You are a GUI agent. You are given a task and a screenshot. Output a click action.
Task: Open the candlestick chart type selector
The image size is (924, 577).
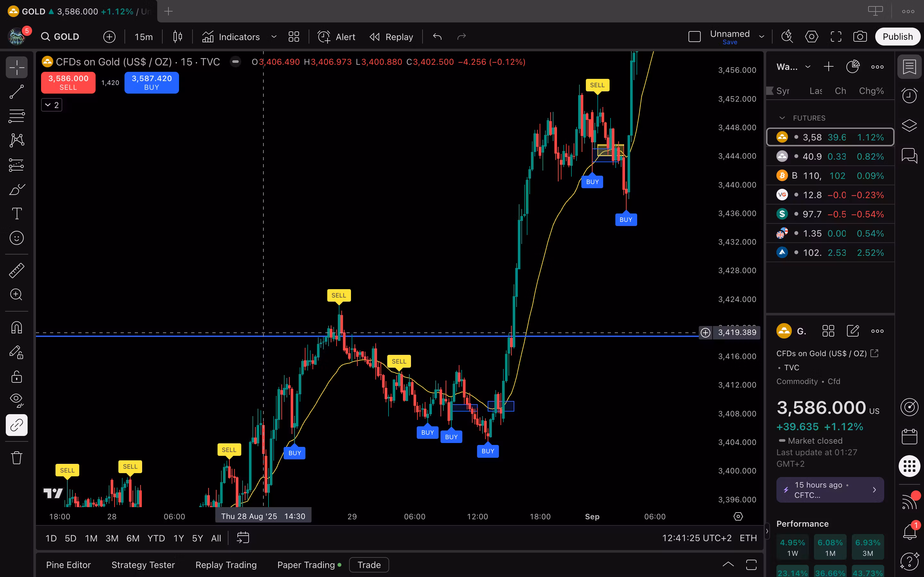(x=177, y=37)
